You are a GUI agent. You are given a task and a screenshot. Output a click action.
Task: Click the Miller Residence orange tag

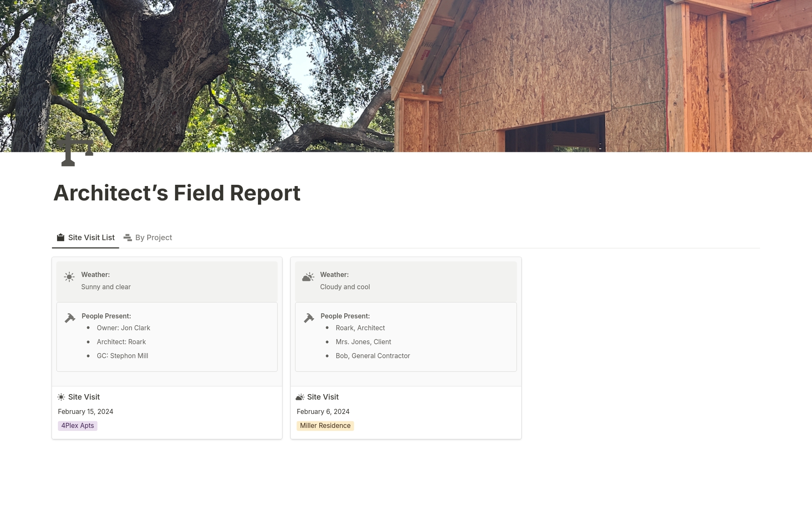(325, 426)
